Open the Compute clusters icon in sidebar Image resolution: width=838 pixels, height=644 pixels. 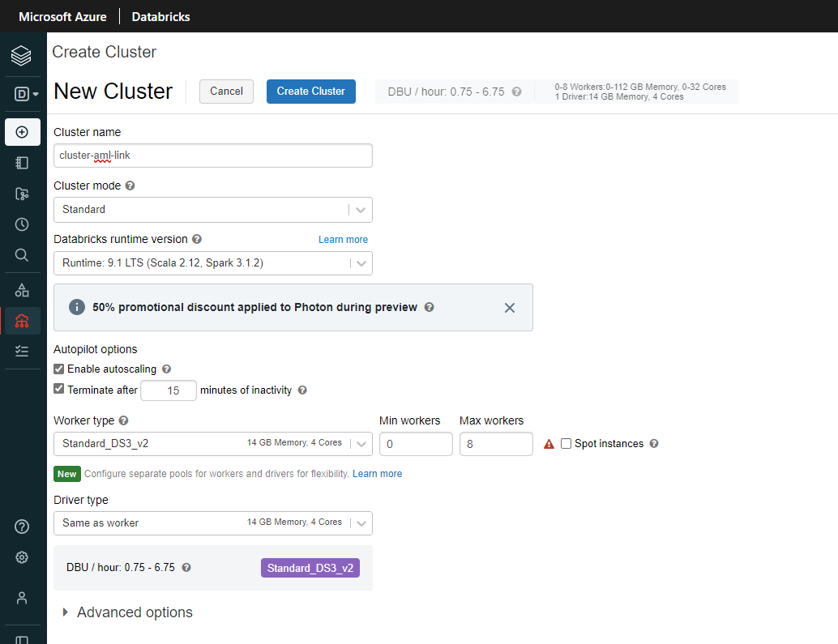[22, 321]
